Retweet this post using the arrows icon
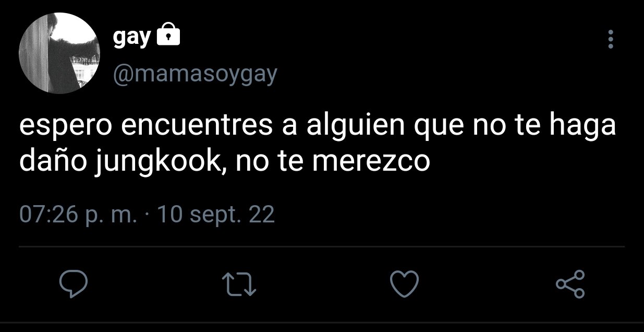 coord(239,284)
